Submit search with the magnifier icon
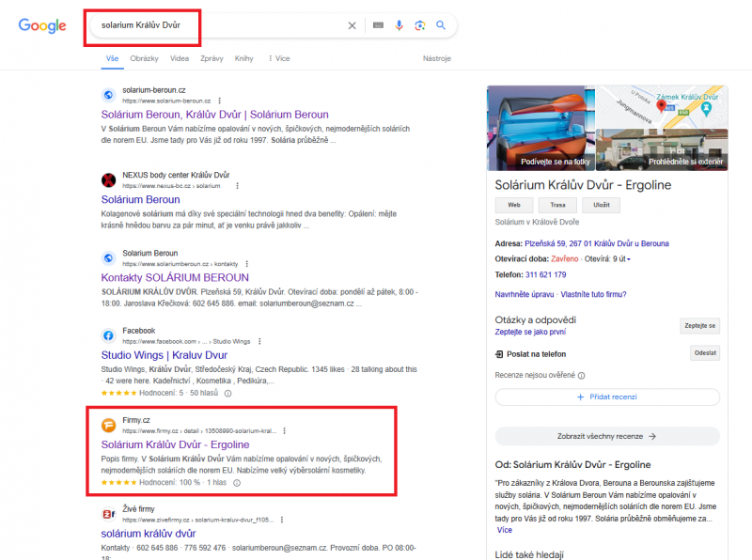 point(441,25)
